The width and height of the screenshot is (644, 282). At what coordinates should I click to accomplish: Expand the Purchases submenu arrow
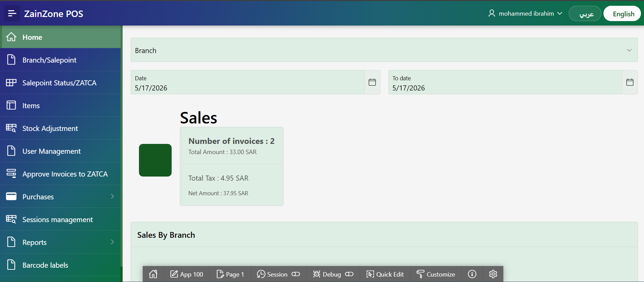click(x=112, y=196)
